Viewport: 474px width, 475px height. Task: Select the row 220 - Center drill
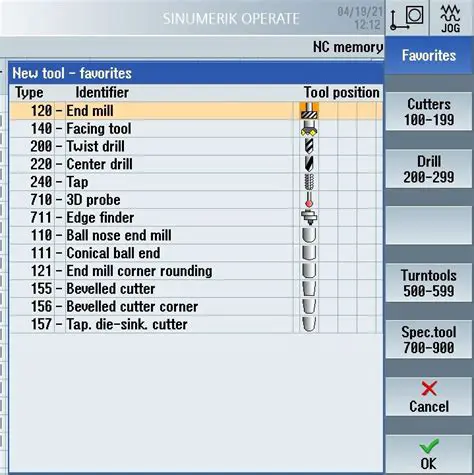click(x=196, y=164)
